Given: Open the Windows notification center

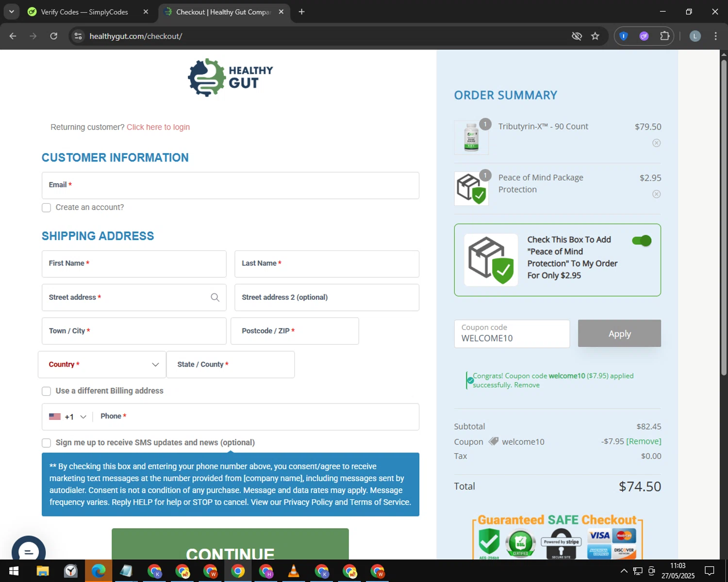Looking at the screenshot, I should click(x=710, y=571).
